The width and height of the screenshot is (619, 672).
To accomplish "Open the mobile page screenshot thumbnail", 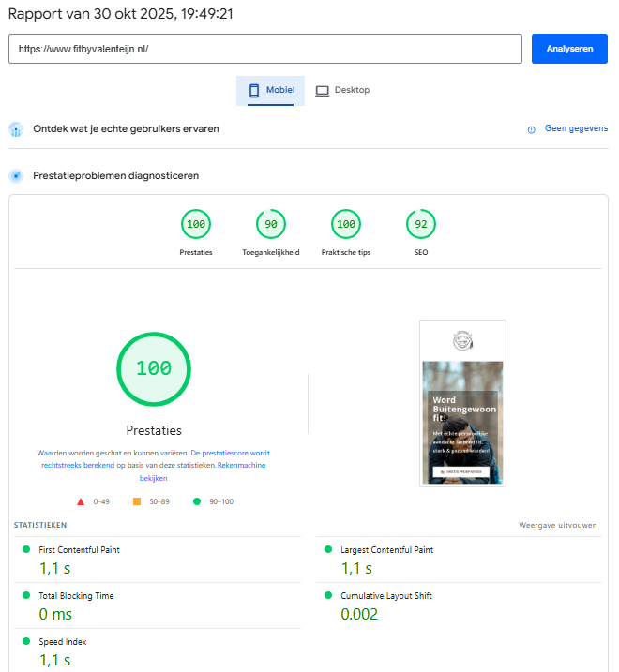I will (x=463, y=403).
